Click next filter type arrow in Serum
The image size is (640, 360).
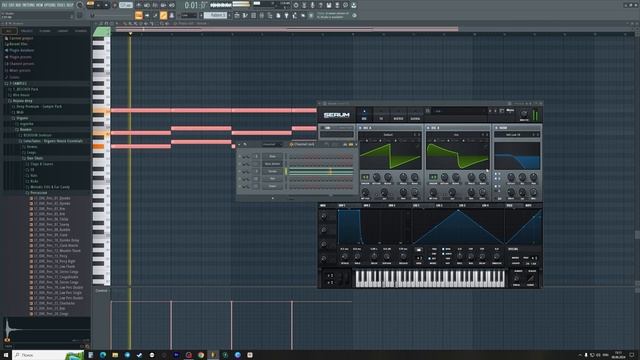pyautogui.click(x=538, y=135)
